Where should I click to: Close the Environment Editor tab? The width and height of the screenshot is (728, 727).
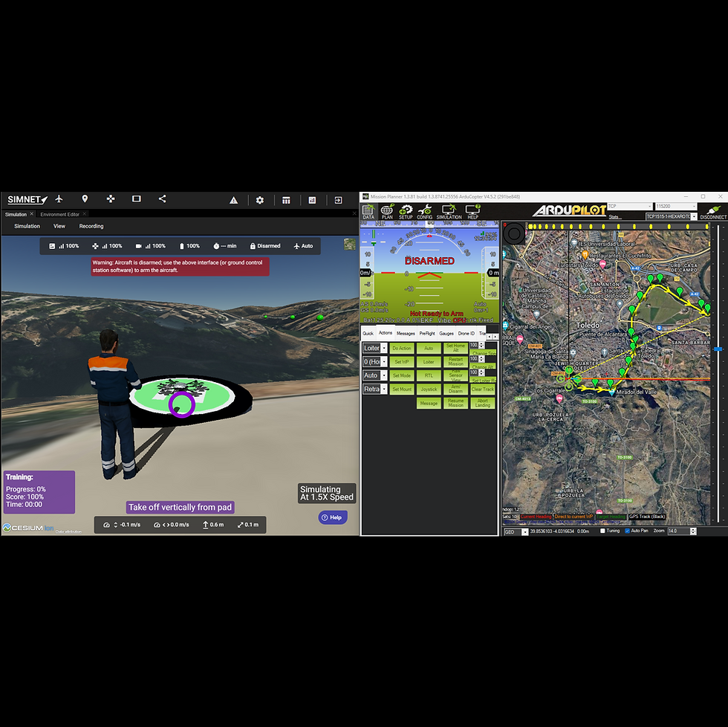point(84,214)
